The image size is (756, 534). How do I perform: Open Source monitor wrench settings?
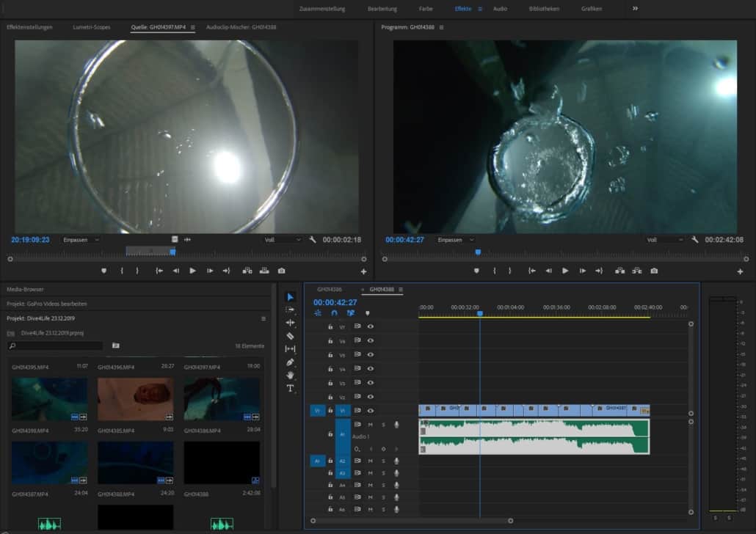(313, 240)
